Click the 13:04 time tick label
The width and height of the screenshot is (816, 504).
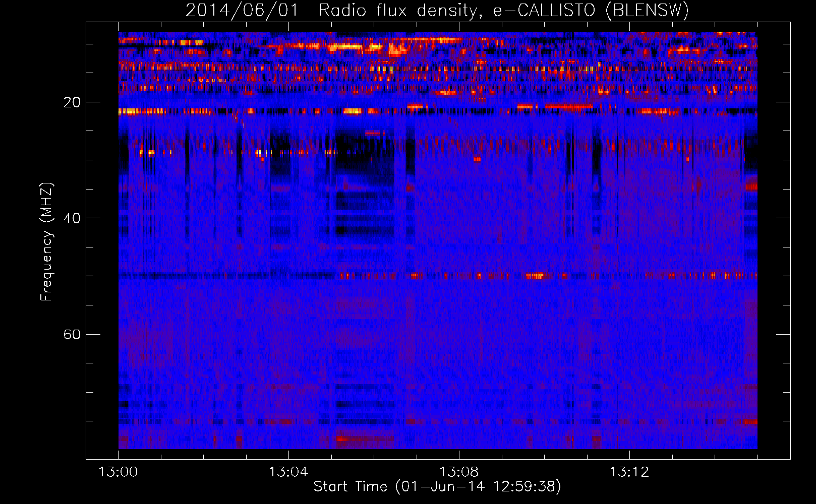click(288, 472)
